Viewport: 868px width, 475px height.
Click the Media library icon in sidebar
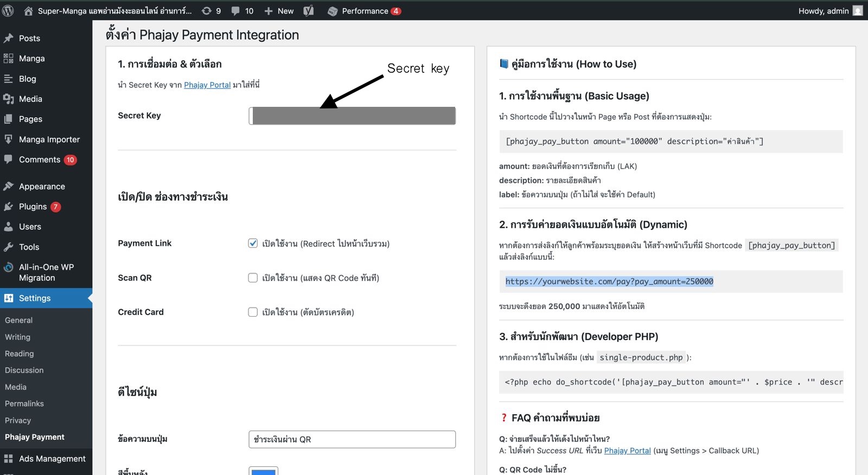point(8,99)
